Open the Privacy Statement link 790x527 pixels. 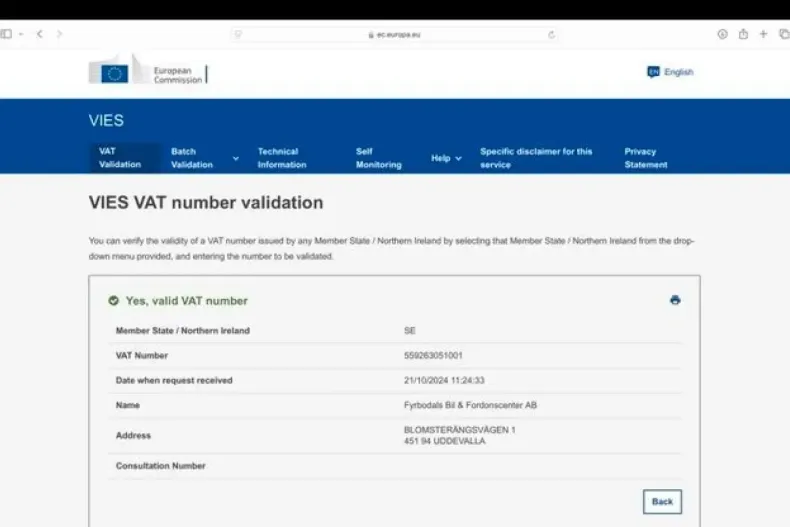click(646, 158)
